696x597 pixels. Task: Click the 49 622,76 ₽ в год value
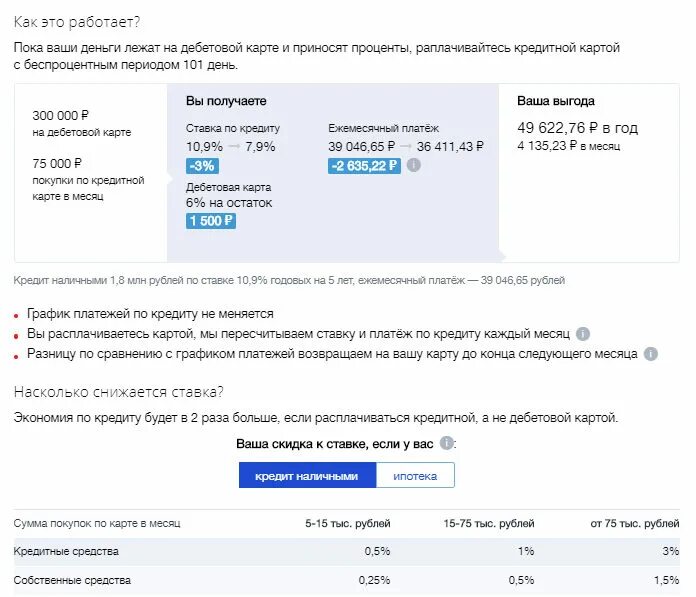[x=577, y=128]
